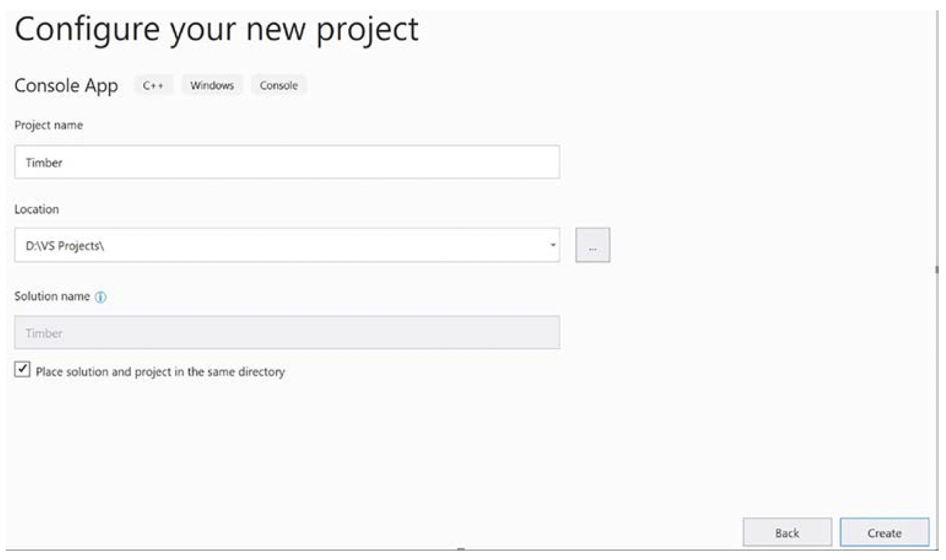Click the Solution name info icon
The width and height of the screenshot is (946, 560).
click(x=101, y=297)
